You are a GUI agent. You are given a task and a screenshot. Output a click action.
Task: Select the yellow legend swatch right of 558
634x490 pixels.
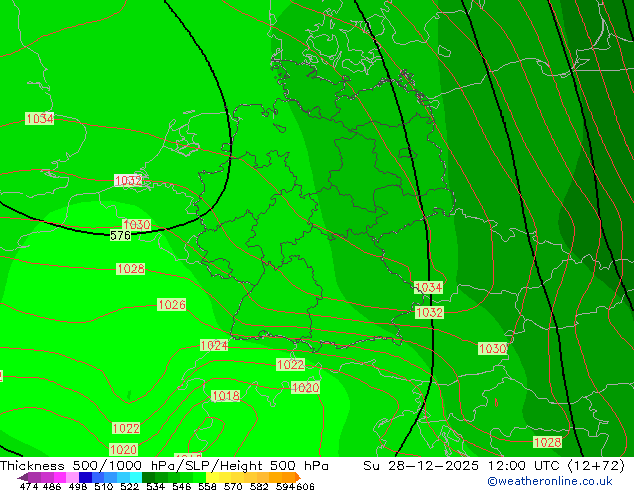click(212, 477)
